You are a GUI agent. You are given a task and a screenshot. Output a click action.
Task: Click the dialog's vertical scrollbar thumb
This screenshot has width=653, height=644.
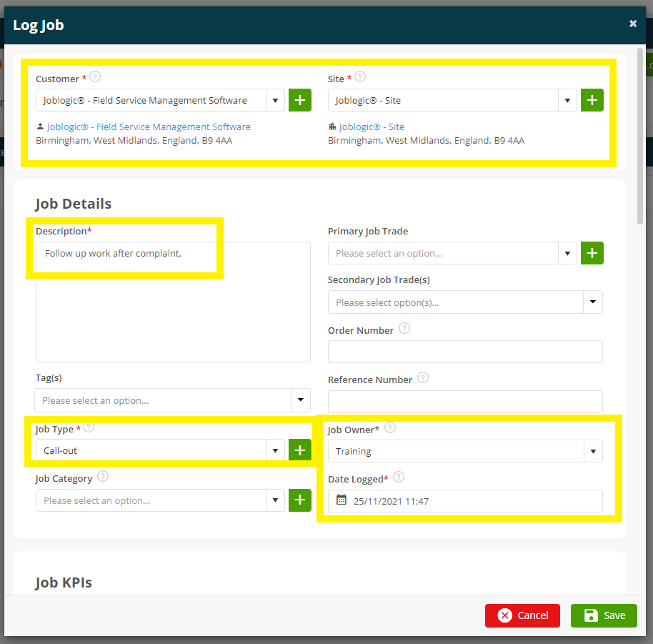tap(640, 137)
